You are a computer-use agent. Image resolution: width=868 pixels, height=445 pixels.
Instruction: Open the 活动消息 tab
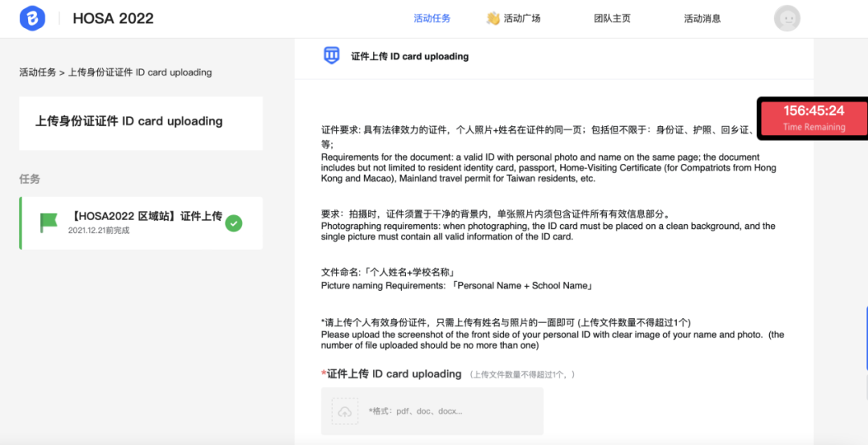coord(702,18)
